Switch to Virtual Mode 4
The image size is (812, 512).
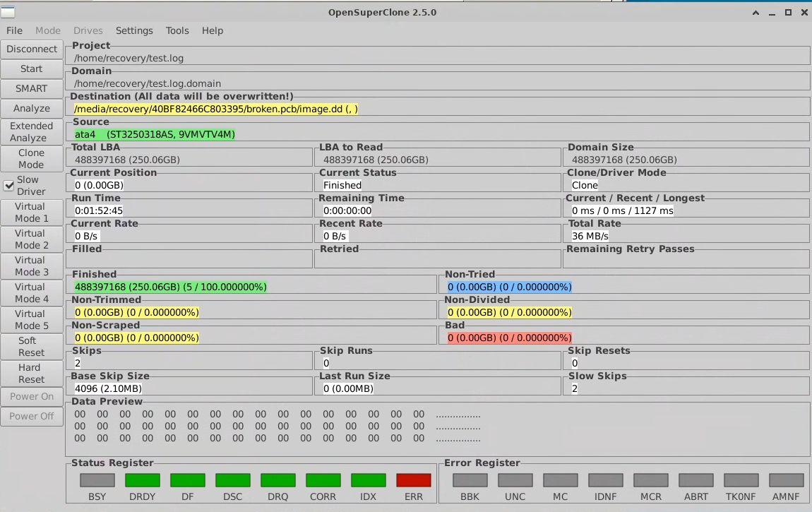(32, 293)
